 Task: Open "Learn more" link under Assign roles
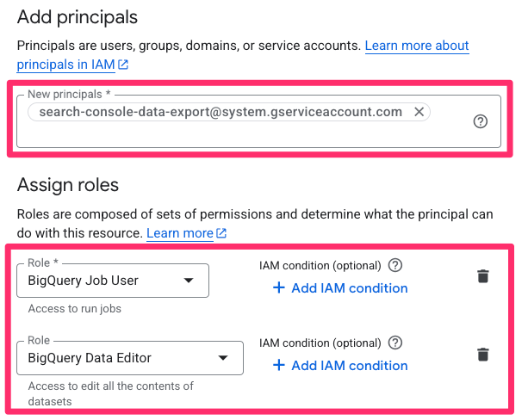179,233
